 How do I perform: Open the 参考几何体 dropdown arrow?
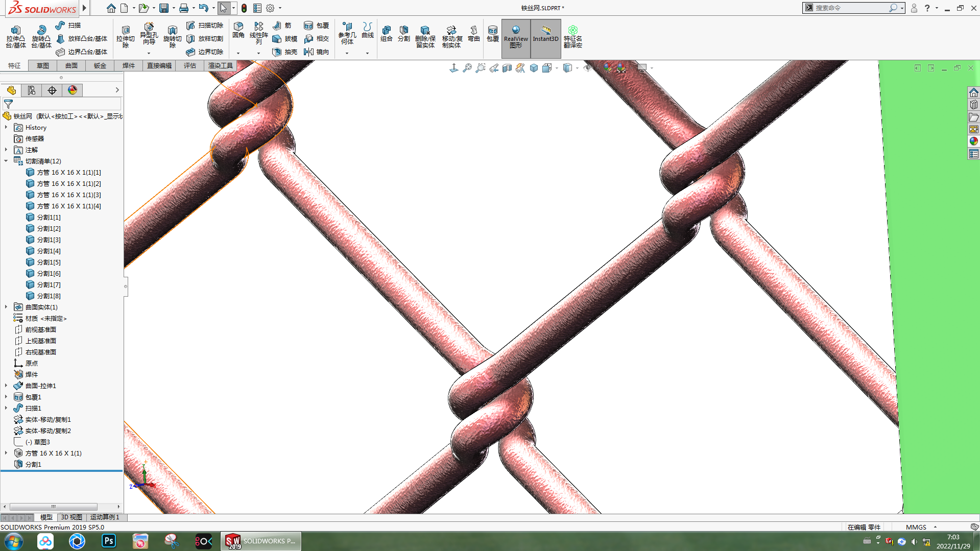[347, 53]
